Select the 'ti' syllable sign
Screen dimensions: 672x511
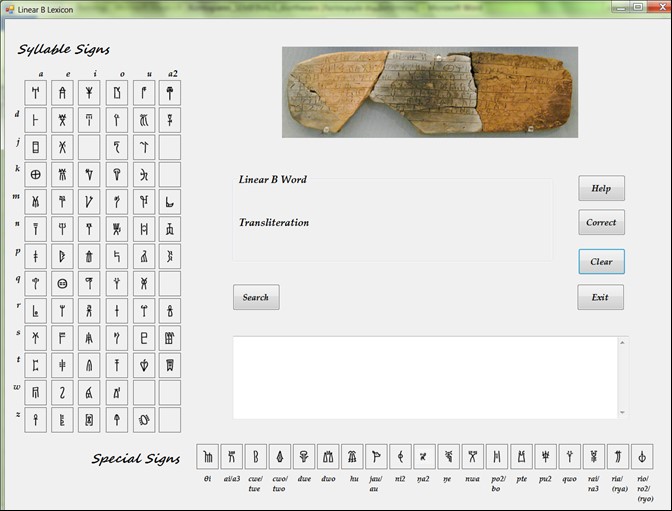(89, 365)
